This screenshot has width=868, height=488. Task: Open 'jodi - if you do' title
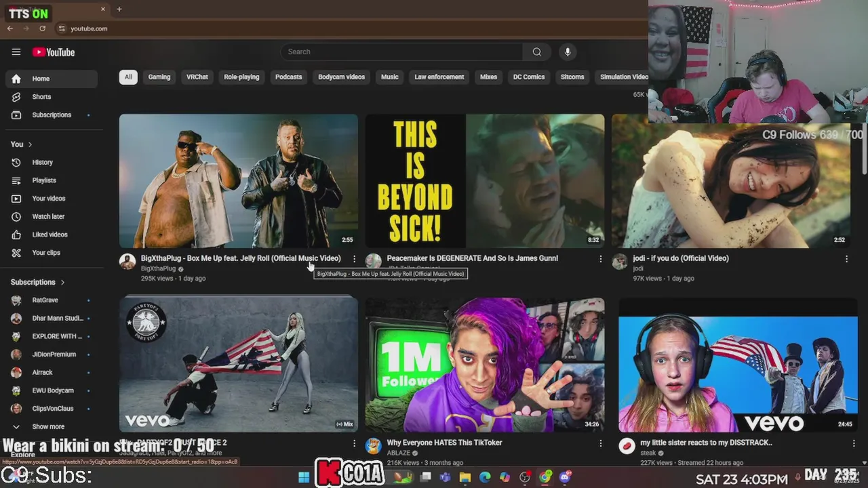point(681,258)
